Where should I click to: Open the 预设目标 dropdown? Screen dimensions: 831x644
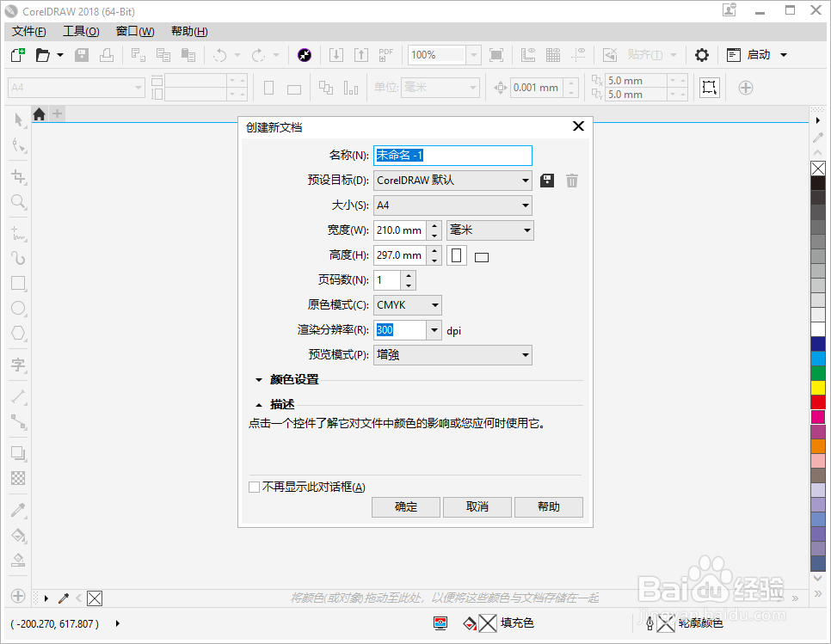click(x=452, y=181)
